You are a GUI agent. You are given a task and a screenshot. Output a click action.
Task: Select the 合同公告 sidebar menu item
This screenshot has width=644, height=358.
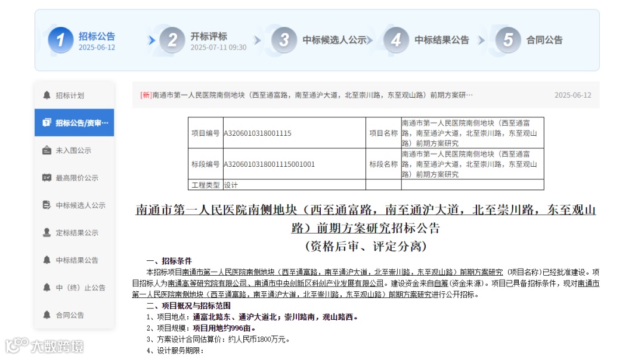(x=71, y=315)
